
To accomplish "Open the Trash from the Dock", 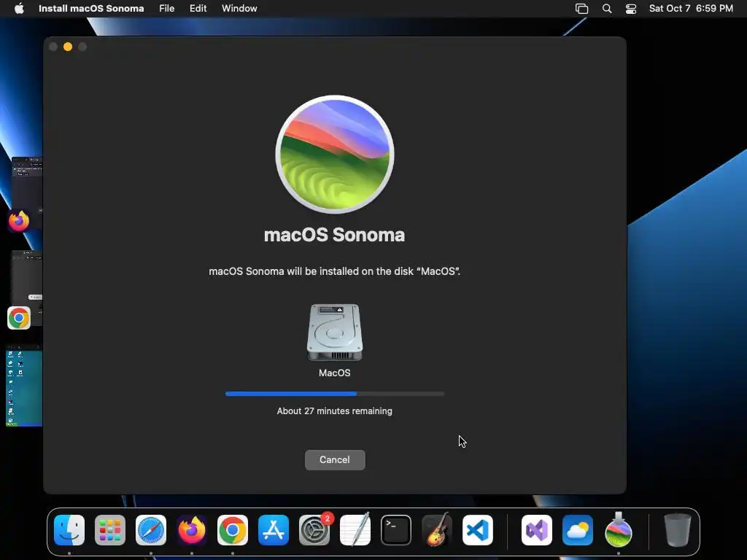I will (x=677, y=530).
